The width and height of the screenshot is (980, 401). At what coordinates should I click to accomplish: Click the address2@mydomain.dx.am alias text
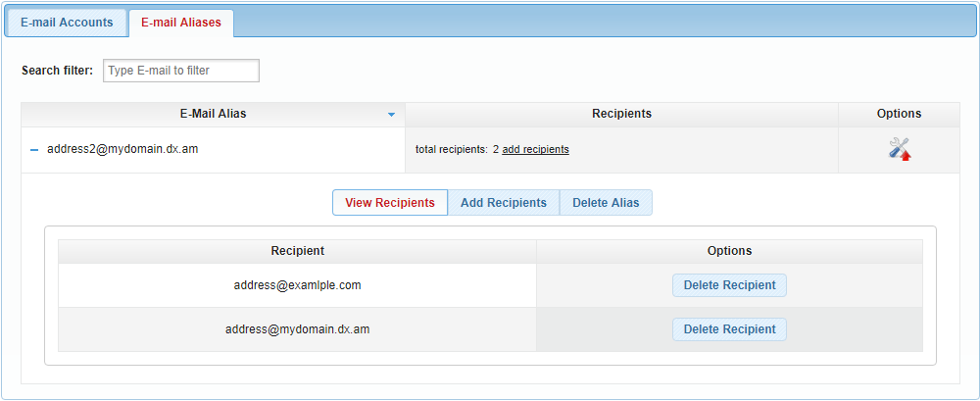coord(123,149)
